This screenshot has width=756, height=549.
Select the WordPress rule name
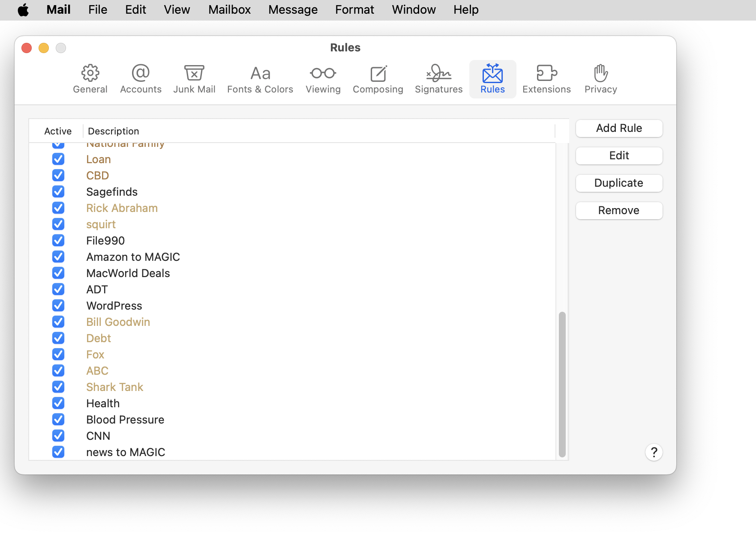point(114,306)
